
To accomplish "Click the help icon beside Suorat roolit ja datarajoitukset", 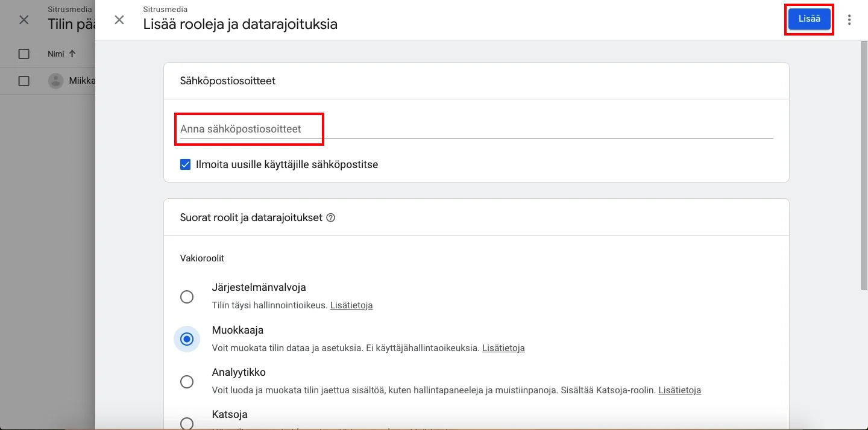I will 330,219.
